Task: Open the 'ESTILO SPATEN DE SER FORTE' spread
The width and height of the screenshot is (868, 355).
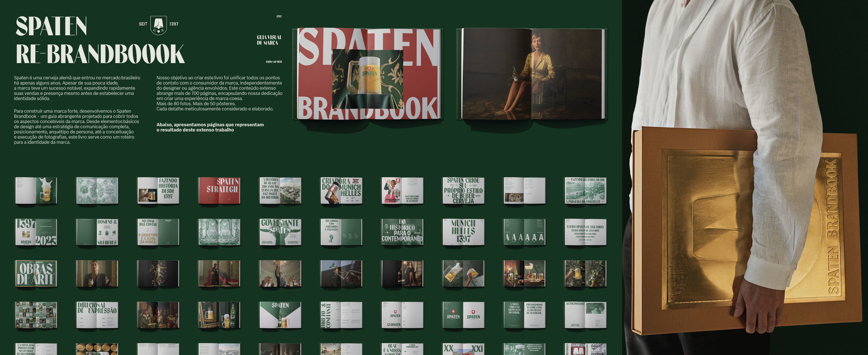Action: (585, 232)
